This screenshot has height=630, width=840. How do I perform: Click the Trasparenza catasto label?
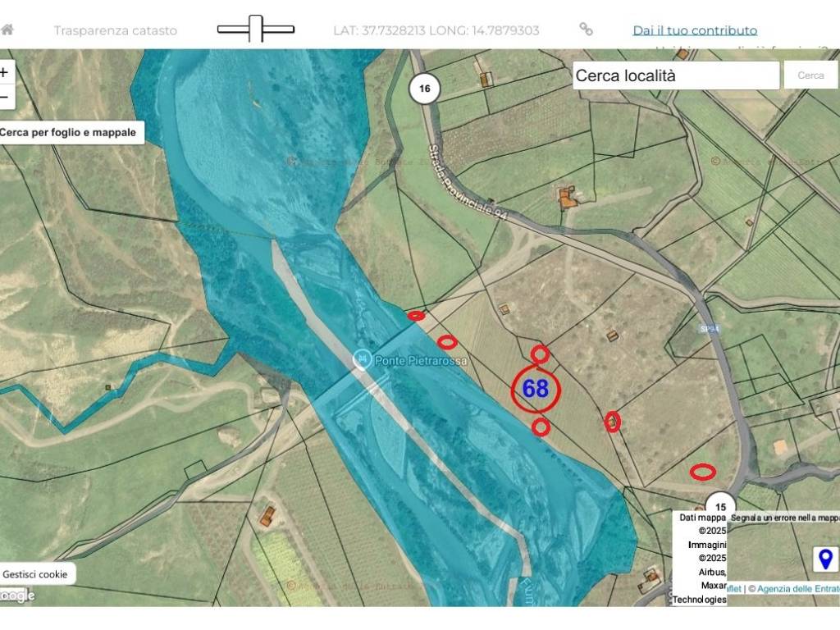tap(115, 30)
